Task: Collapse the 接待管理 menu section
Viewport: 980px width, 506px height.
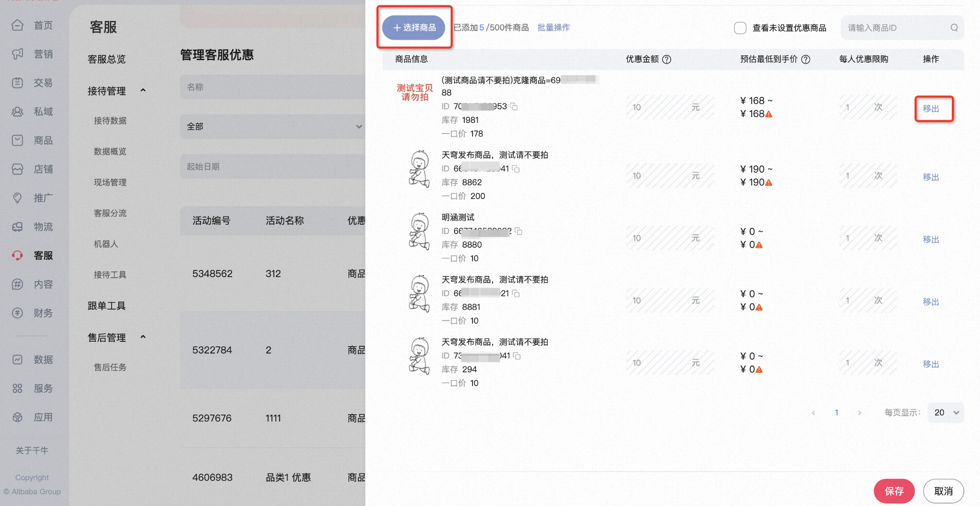Action: coord(143,90)
